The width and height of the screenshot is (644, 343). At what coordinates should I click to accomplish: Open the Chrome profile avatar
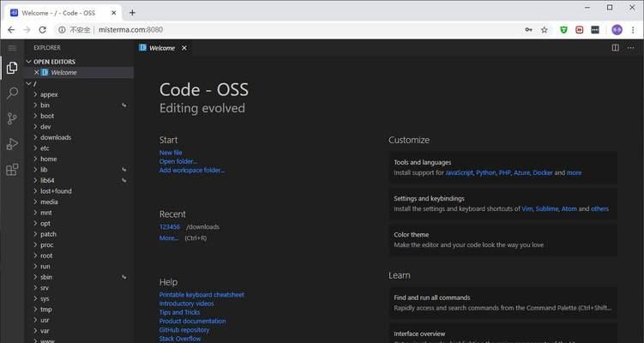pos(617,29)
